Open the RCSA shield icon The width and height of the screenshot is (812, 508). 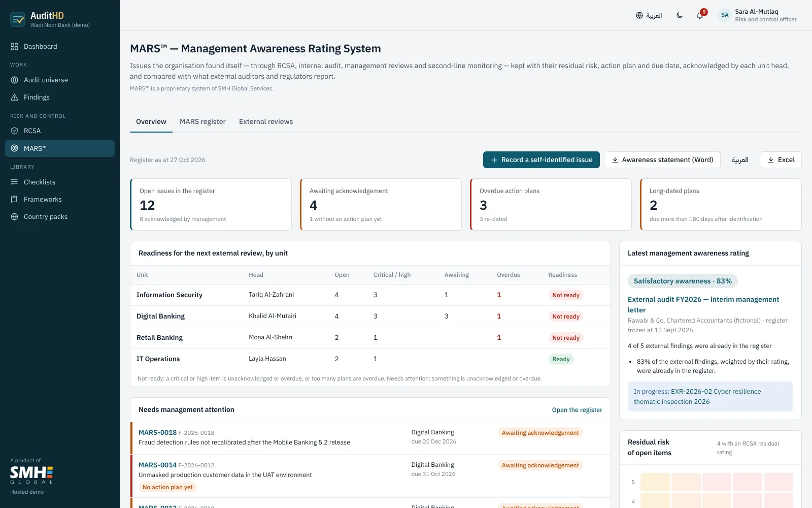[14, 131]
